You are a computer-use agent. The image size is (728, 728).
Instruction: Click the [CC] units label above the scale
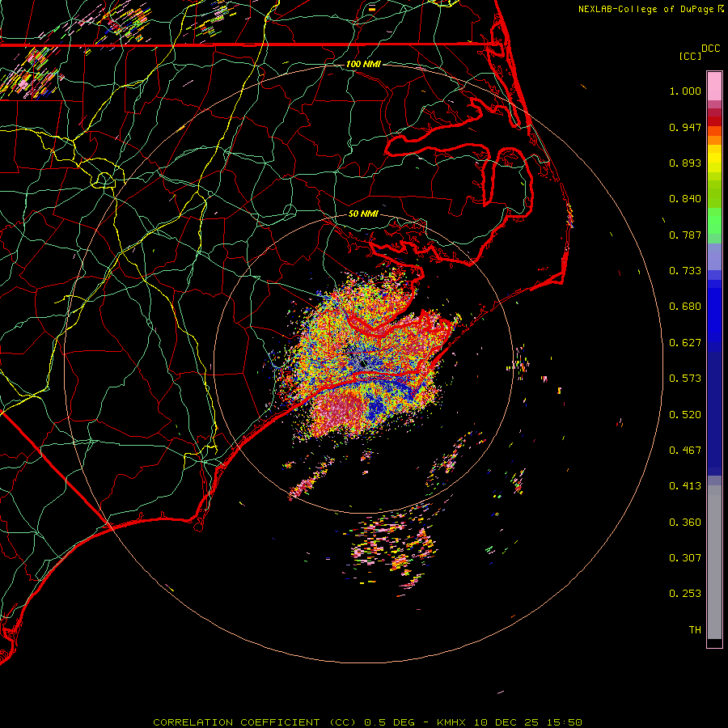(690, 56)
